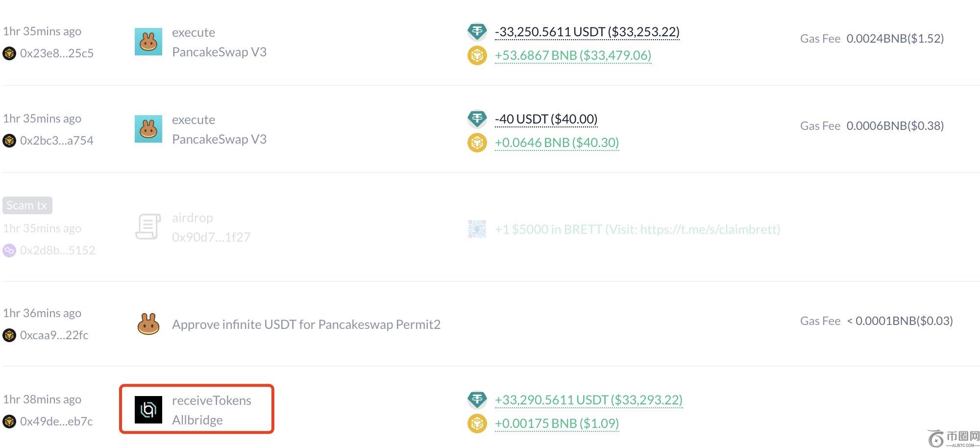Open transaction hash 0x23e8...25c5
Image resolution: width=980 pixels, height=448 pixels.
click(56, 53)
